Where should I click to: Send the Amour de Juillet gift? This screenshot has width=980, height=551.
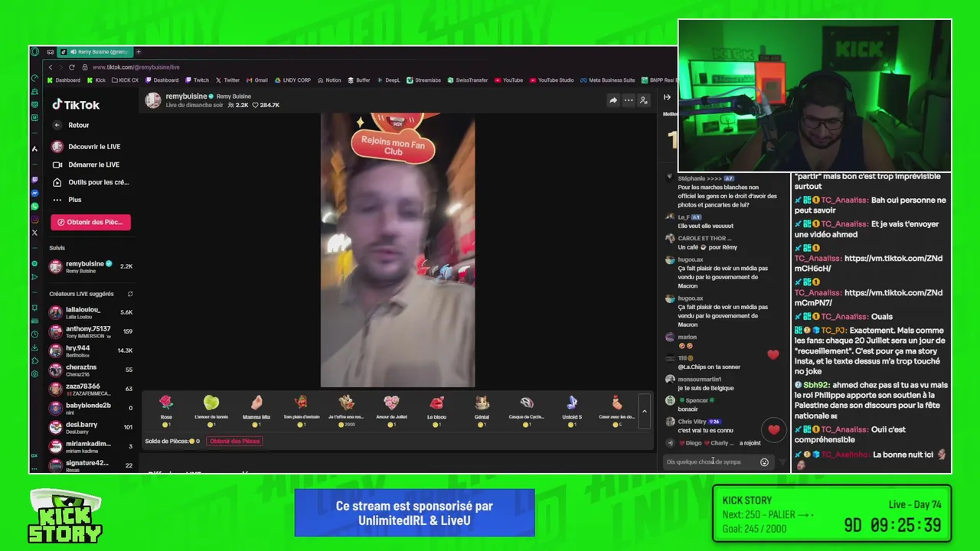[391, 411]
